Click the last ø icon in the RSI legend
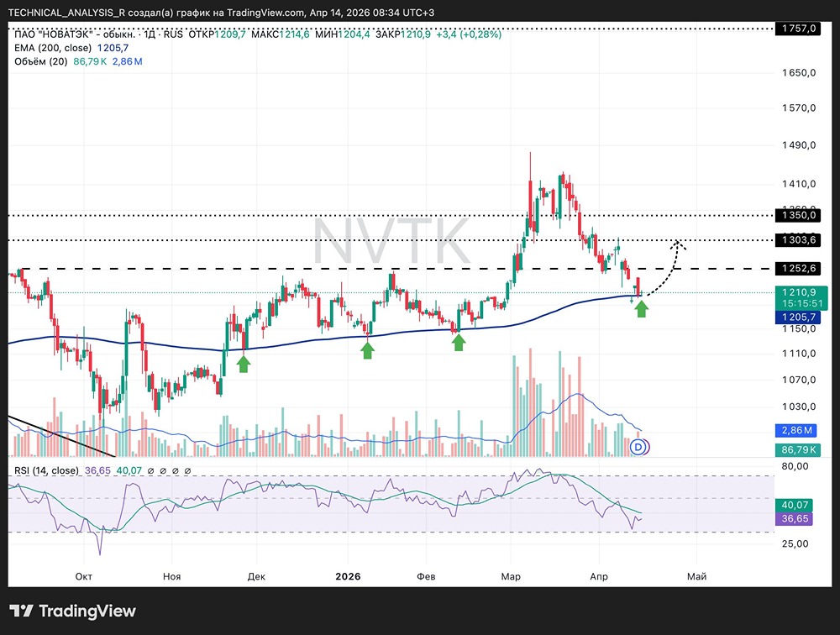The image size is (840, 635). click(187, 471)
